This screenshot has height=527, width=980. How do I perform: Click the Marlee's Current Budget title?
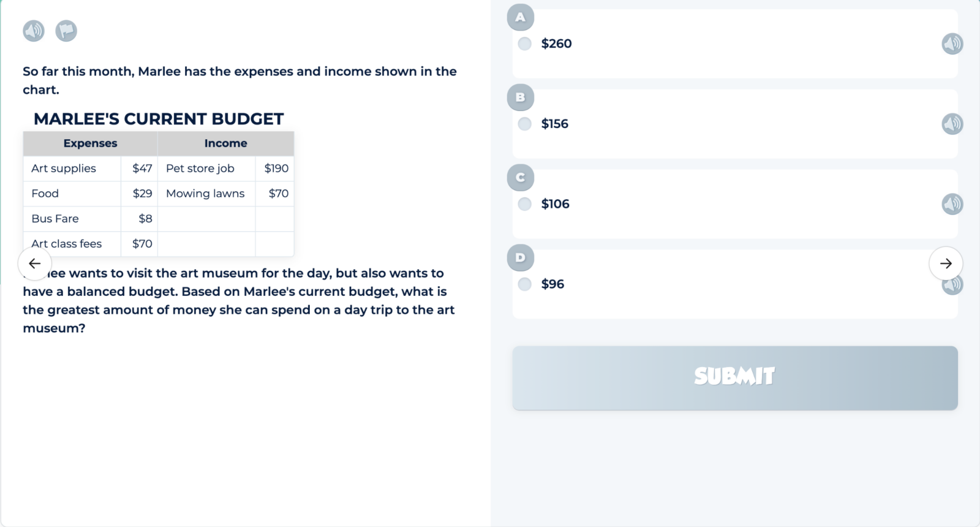click(159, 119)
